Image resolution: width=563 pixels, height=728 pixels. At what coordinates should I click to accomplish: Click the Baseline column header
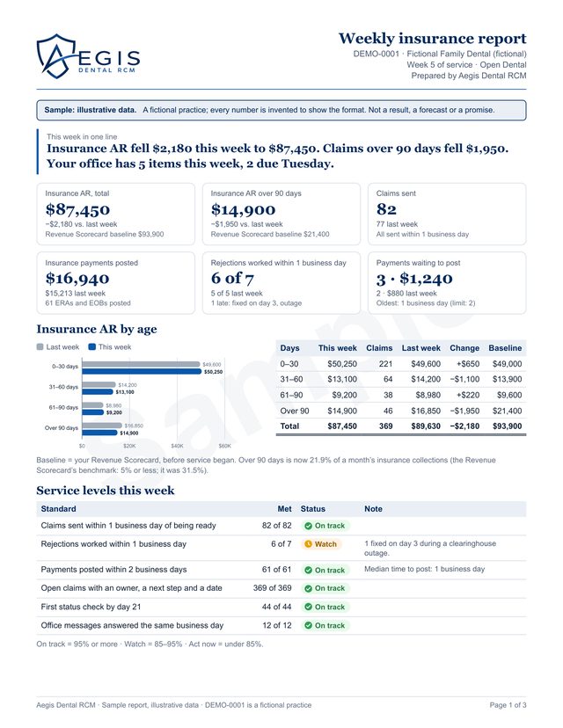506,348
